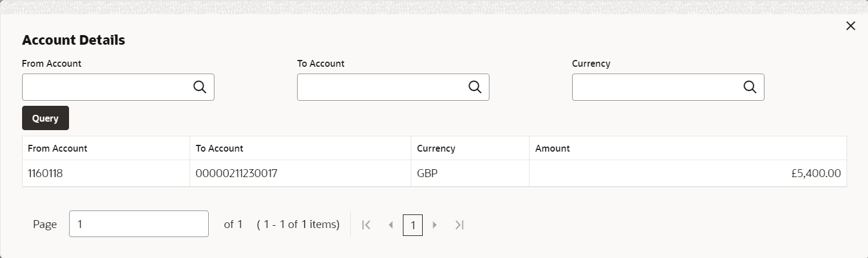Click the £5,400.00 amount cell
The height and width of the screenshot is (258, 868).
click(x=815, y=174)
